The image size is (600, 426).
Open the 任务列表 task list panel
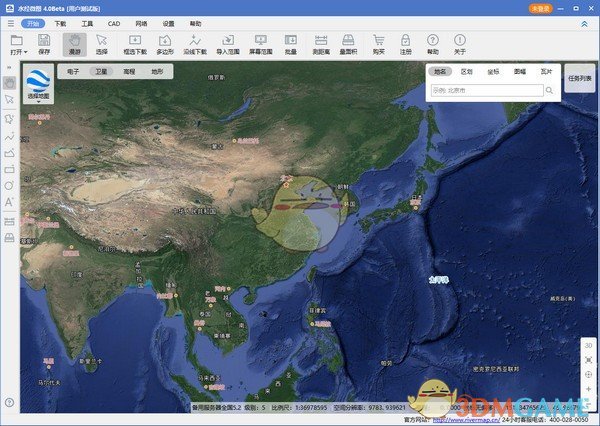580,78
